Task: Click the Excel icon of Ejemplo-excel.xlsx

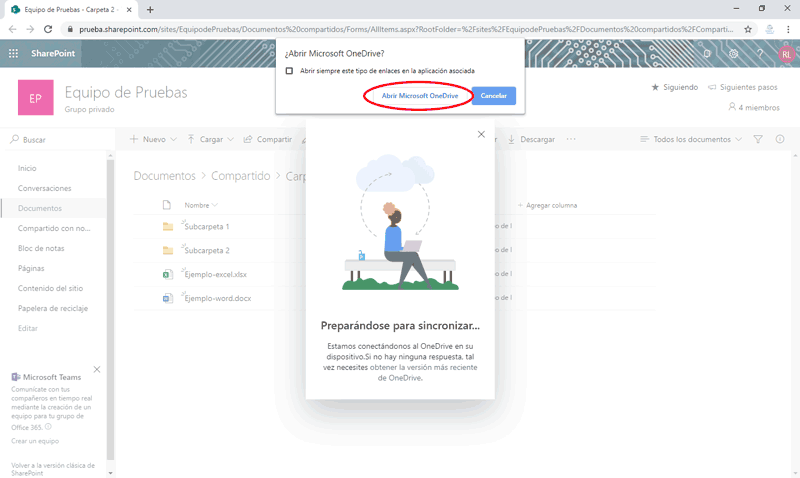Action: (x=167, y=274)
